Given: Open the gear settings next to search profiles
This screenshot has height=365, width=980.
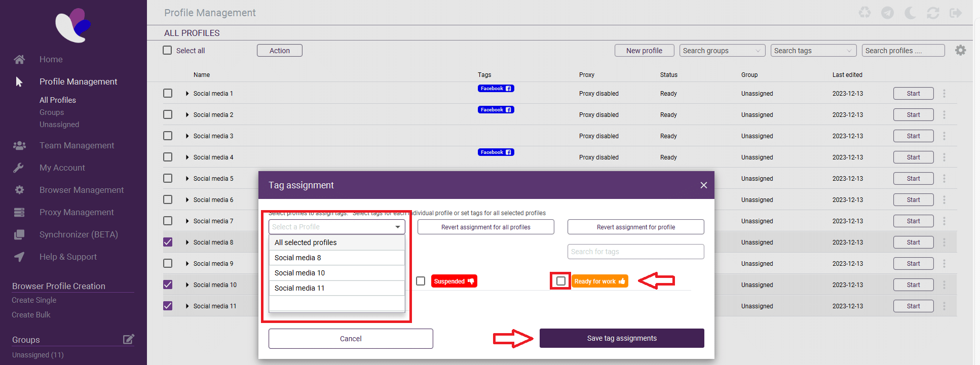Looking at the screenshot, I should click(960, 50).
